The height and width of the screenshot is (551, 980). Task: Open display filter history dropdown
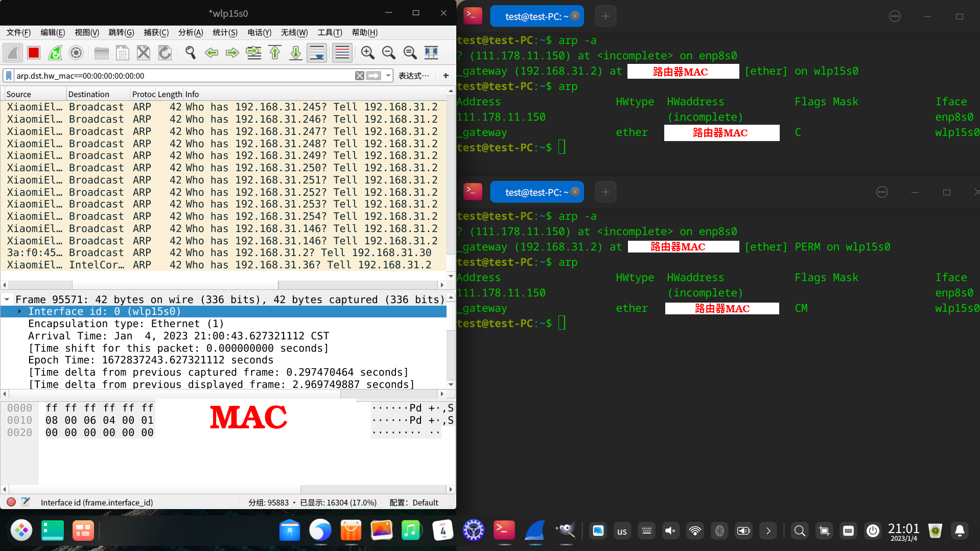tap(388, 76)
